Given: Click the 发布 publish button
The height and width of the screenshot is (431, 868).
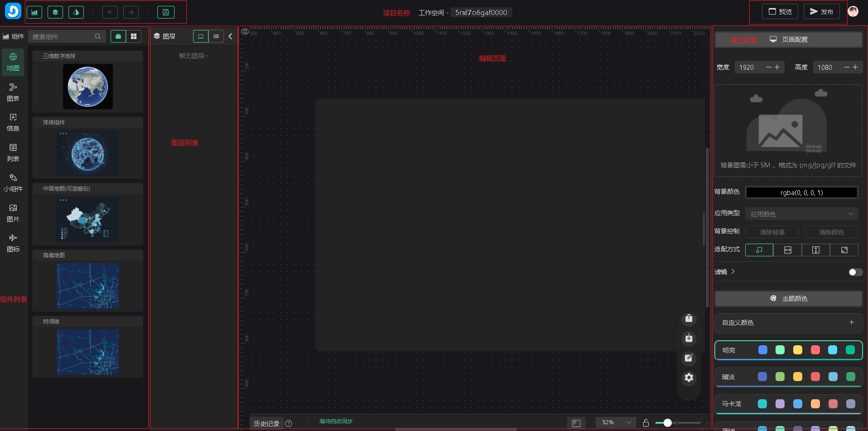Looking at the screenshot, I should coord(821,12).
